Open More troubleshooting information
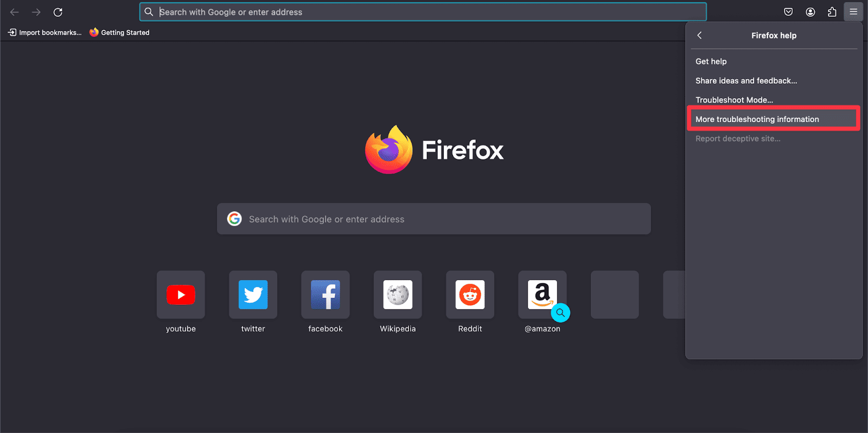The height and width of the screenshot is (433, 868). point(774,119)
